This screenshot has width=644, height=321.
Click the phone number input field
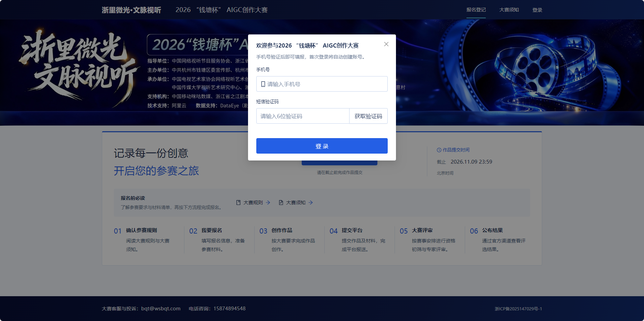click(x=322, y=84)
